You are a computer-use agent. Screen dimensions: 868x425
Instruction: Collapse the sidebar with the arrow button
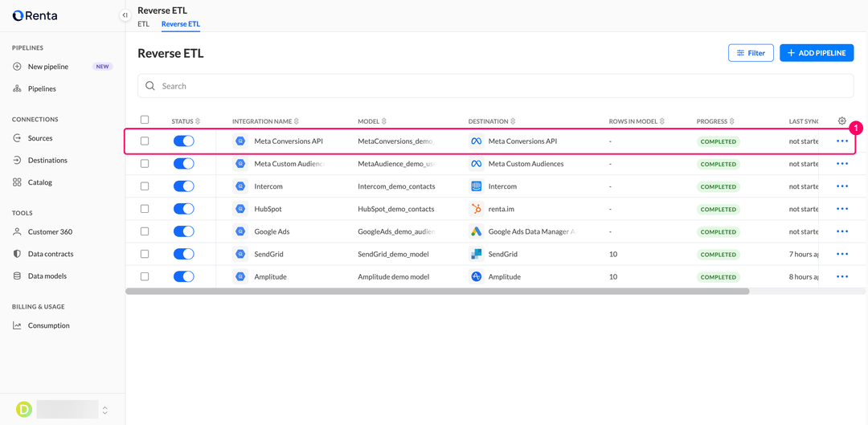click(125, 15)
